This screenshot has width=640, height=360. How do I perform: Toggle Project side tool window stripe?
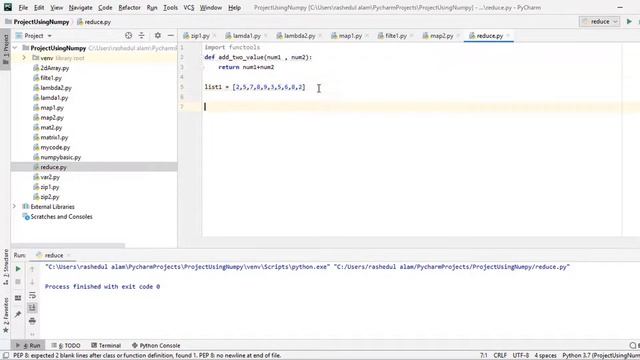(x=5, y=49)
